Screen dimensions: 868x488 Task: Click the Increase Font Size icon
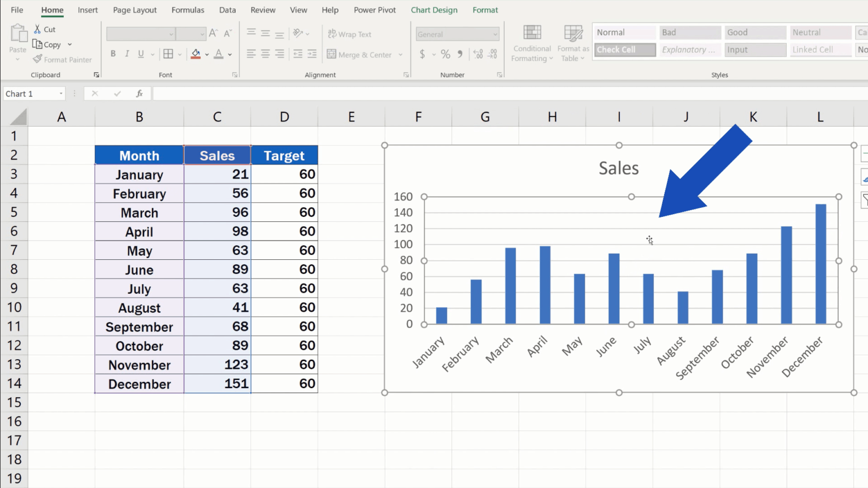coord(212,33)
